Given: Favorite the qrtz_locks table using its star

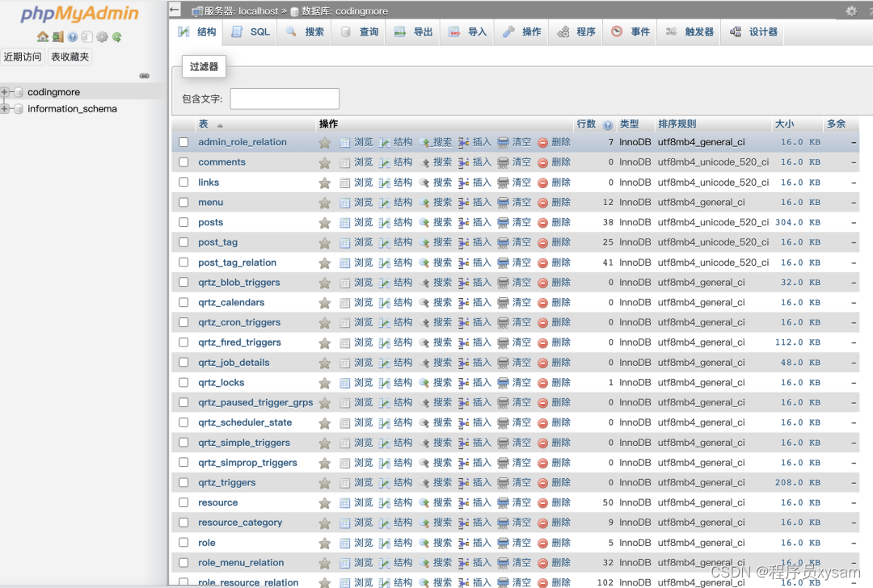Looking at the screenshot, I should (325, 384).
